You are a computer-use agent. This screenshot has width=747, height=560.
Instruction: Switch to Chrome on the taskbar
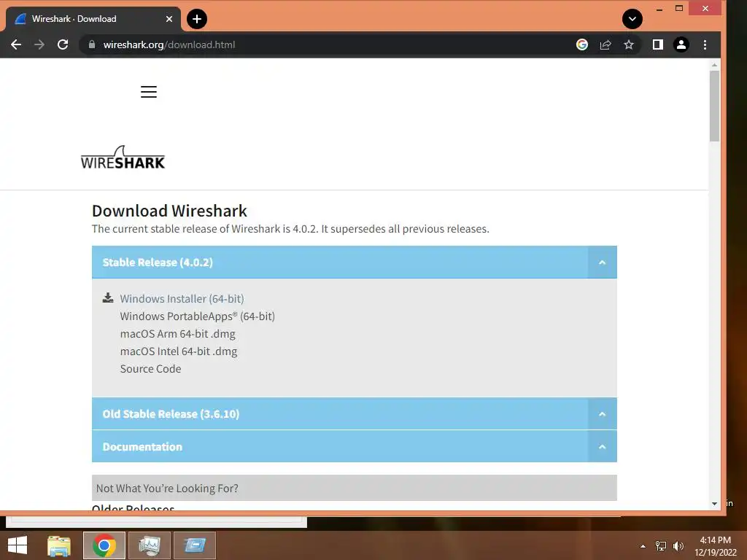click(x=104, y=545)
